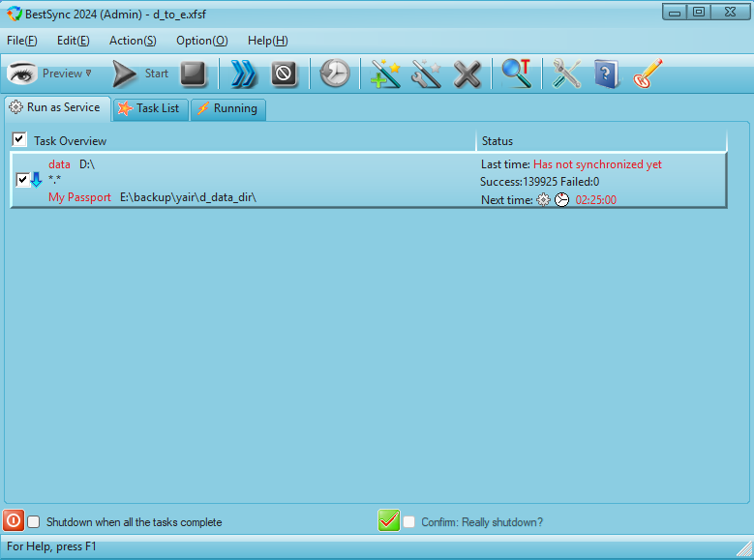Click the prohibition-sign cancel icon
The image size is (754, 560).
pos(285,74)
